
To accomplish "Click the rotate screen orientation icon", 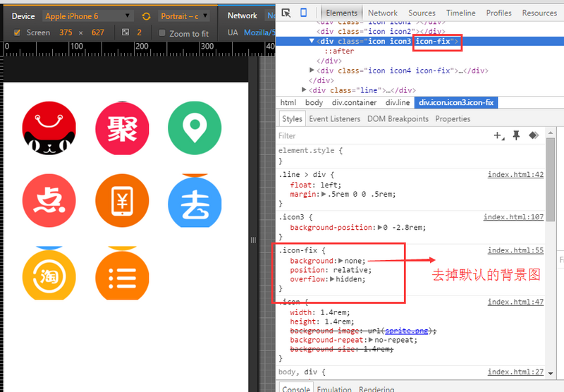I will click(146, 16).
